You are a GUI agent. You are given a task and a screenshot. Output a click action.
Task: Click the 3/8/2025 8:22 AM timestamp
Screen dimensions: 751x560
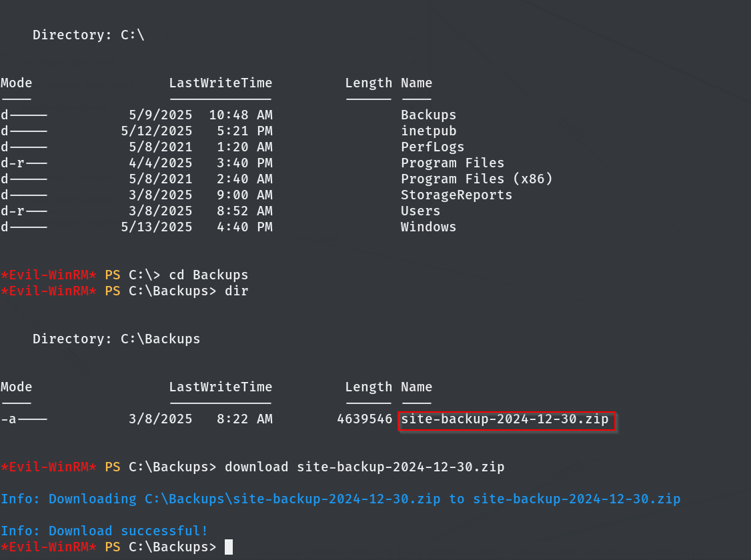200,420
